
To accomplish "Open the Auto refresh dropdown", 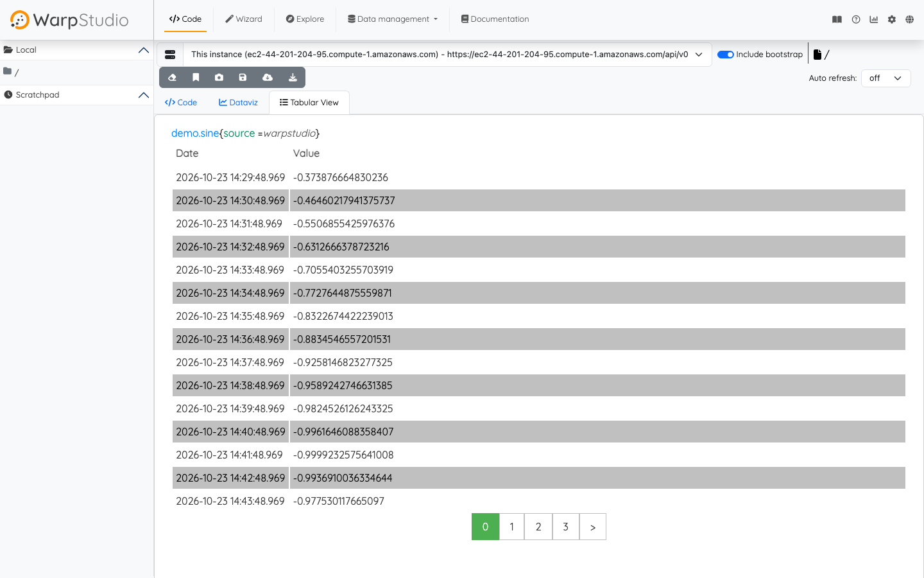I will click(886, 78).
